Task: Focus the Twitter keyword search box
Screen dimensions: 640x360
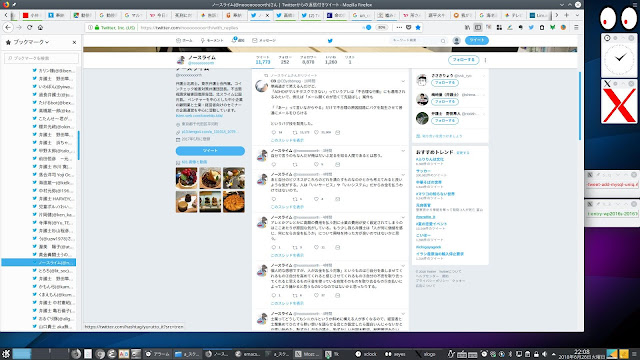Action: (x=418, y=40)
